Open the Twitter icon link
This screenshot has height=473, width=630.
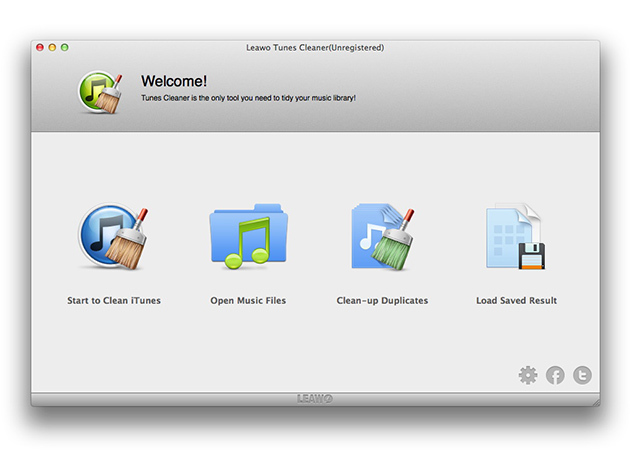pos(582,375)
